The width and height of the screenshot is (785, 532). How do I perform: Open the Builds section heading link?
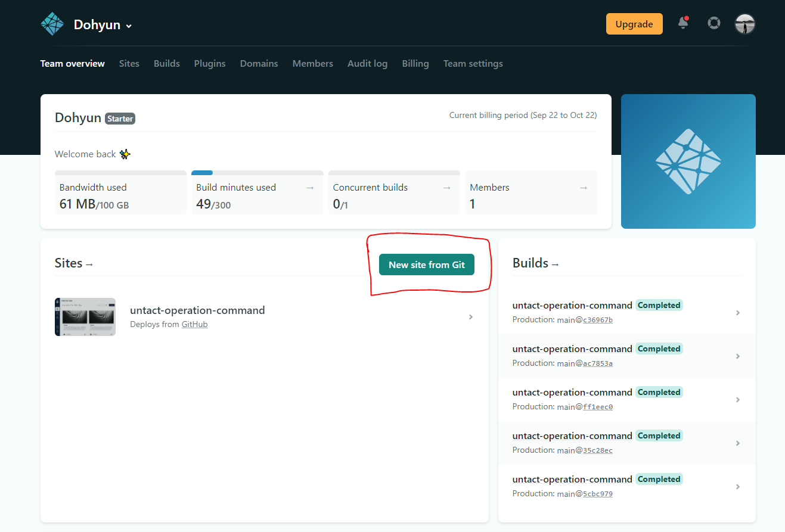[x=536, y=263]
